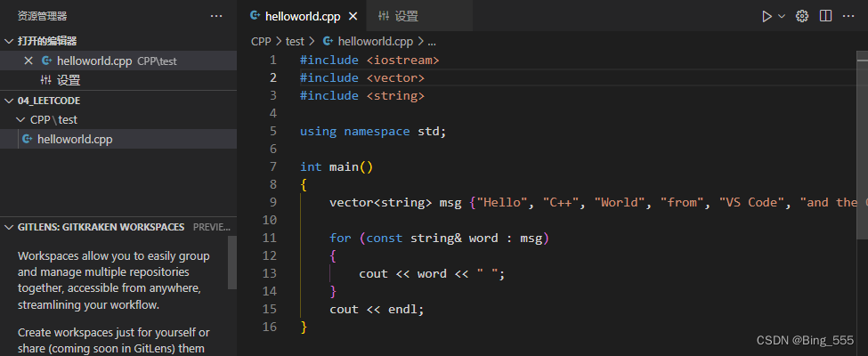Click the "Hello" string literal
Viewport: 868px width, 356px height.
click(502, 202)
